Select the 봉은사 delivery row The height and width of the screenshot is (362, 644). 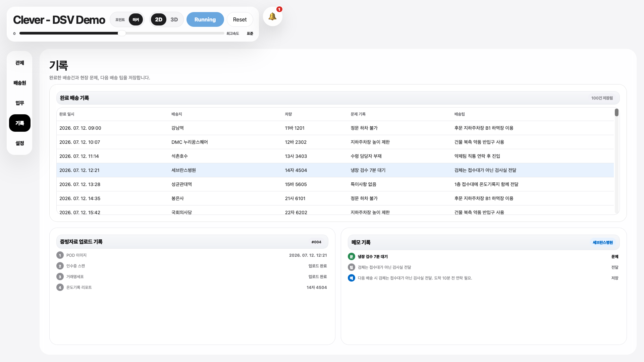click(335, 198)
